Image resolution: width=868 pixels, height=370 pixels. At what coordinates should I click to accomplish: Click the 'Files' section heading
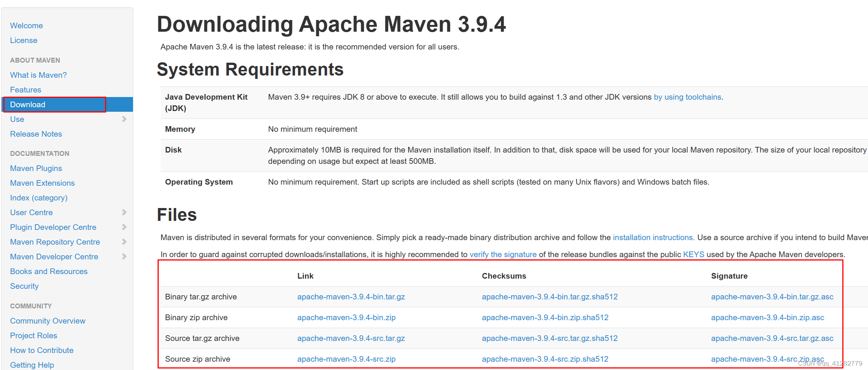(x=177, y=215)
